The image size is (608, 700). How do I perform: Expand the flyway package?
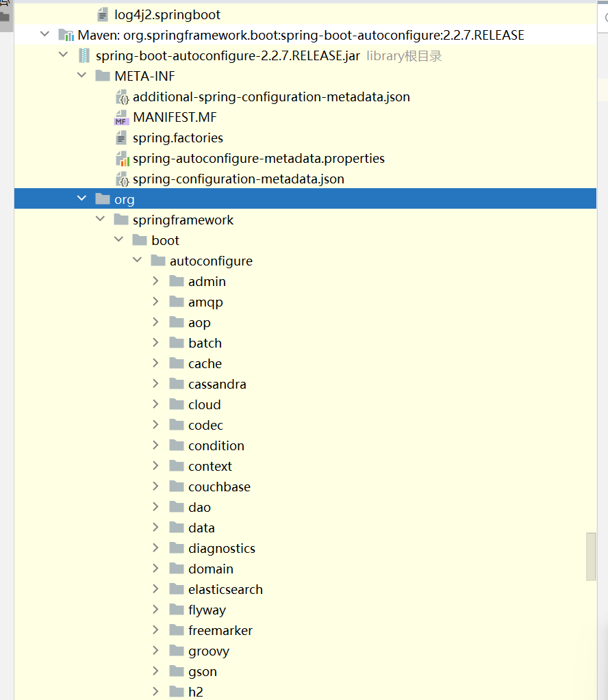point(155,610)
